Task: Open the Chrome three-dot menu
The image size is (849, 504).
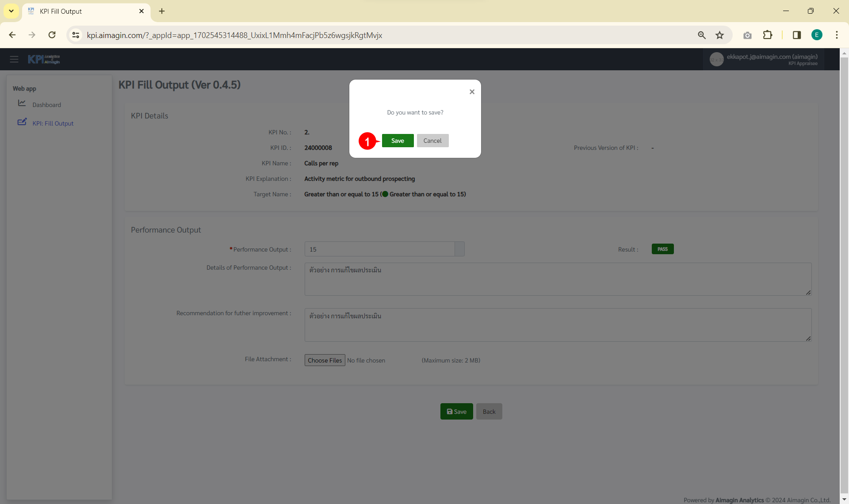Action: tap(837, 35)
